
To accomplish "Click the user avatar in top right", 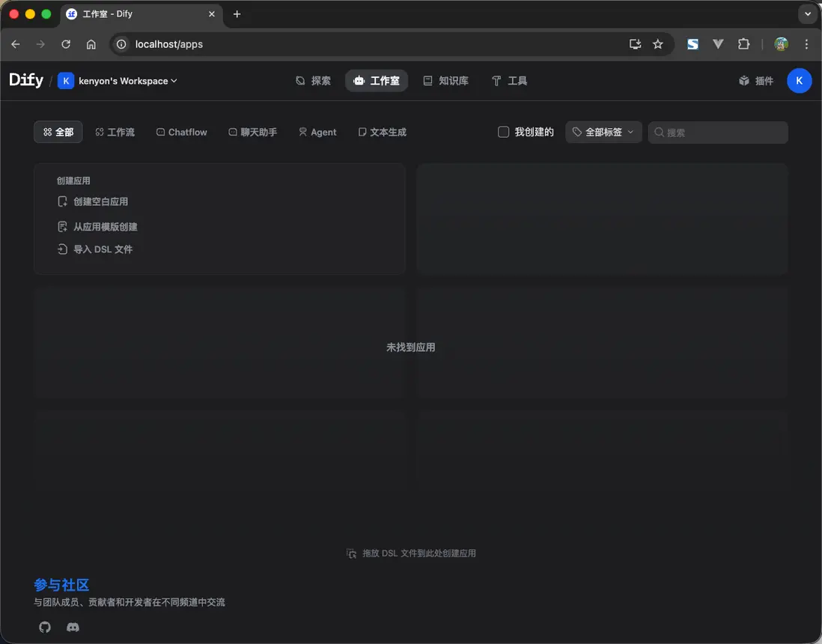I will [799, 80].
